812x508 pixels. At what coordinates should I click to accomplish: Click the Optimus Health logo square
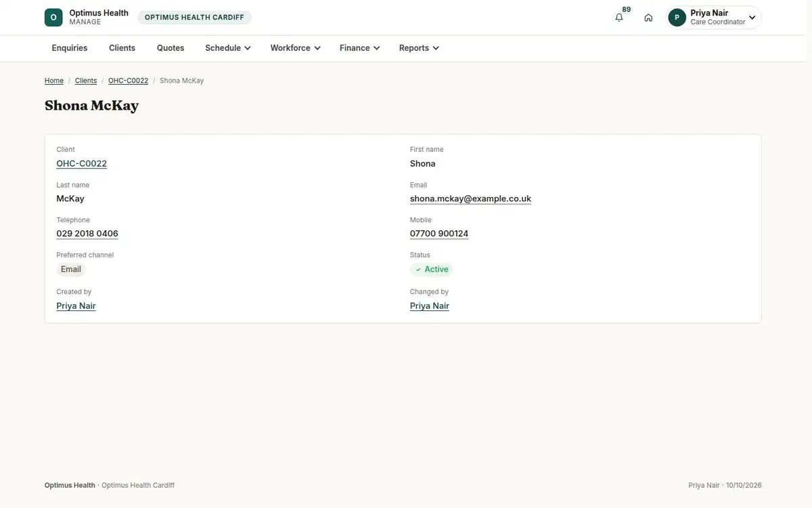point(53,18)
